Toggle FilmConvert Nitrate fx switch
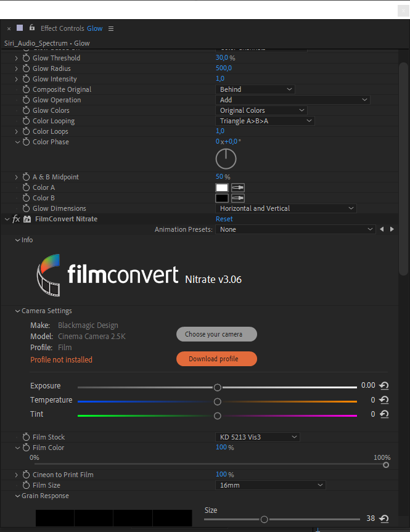The width and height of the screenshot is (410, 532). click(x=16, y=219)
